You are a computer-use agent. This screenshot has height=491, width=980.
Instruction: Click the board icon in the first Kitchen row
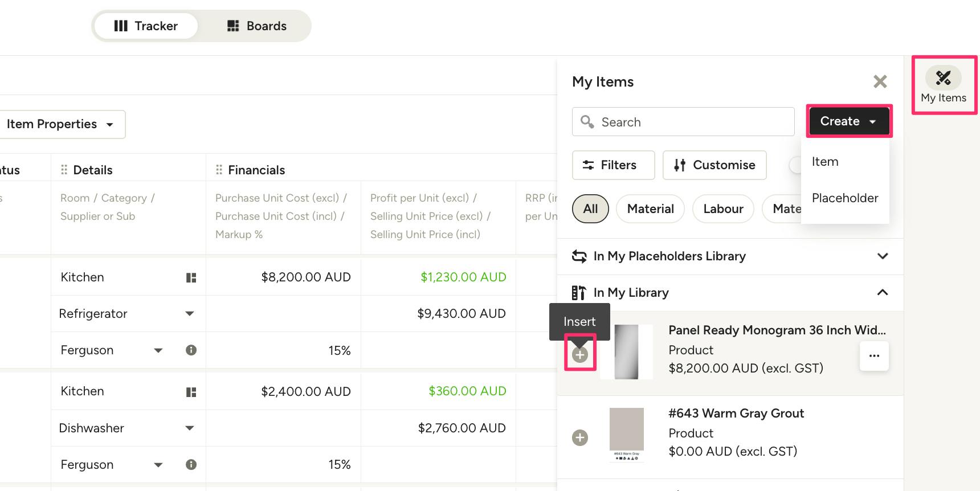tap(191, 277)
